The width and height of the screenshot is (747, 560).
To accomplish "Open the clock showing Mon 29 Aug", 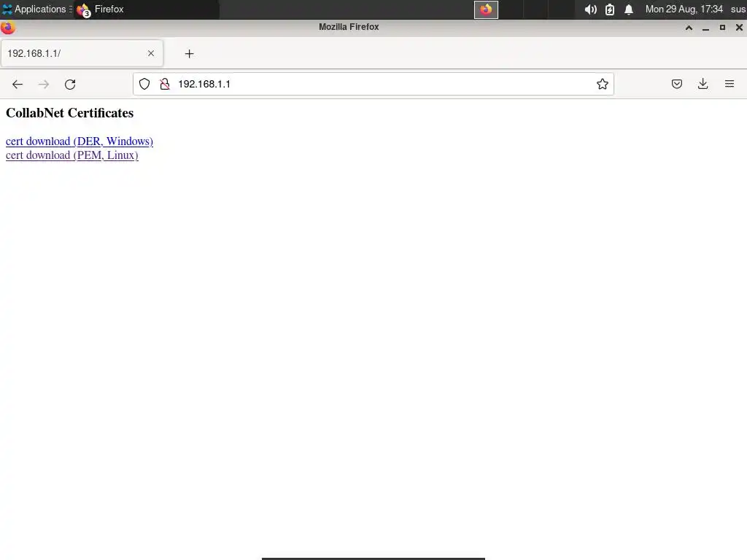I will pyautogui.click(x=684, y=9).
